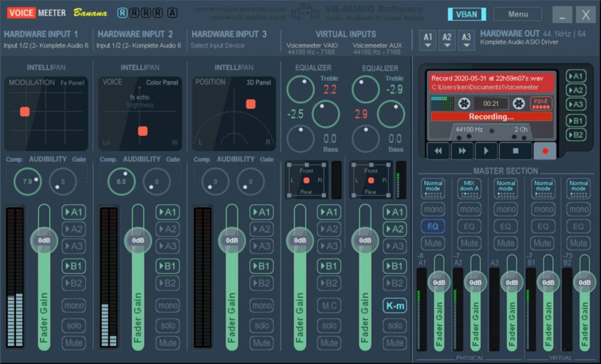Click the AUX treble value -2.9
The image size is (601, 364).
tap(394, 90)
